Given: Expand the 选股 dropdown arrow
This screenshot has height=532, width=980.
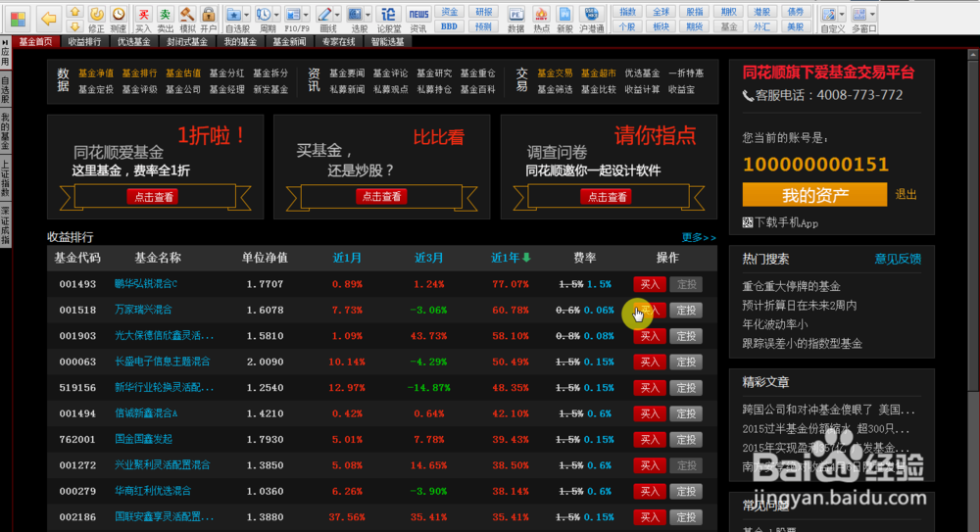Looking at the screenshot, I should 368,15.
